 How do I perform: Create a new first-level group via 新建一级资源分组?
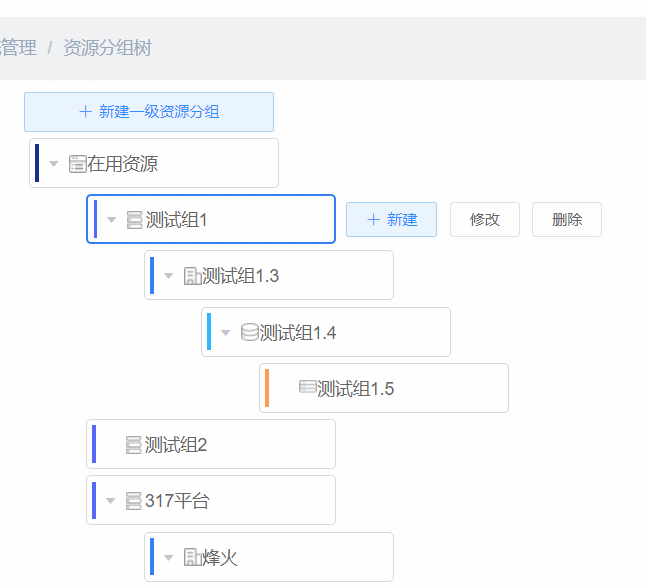coord(149,112)
